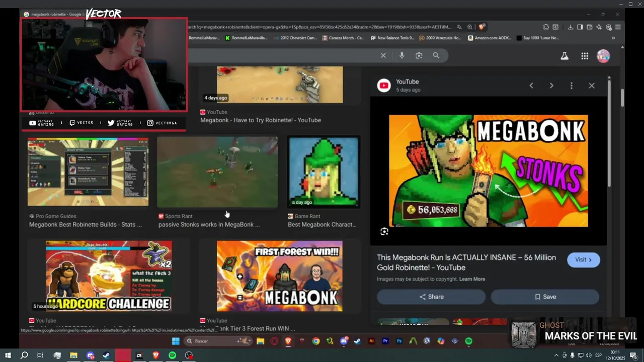The height and width of the screenshot is (362, 644).
Task: Start voice search with microphone icon
Action: pyautogui.click(x=401, y=56)
